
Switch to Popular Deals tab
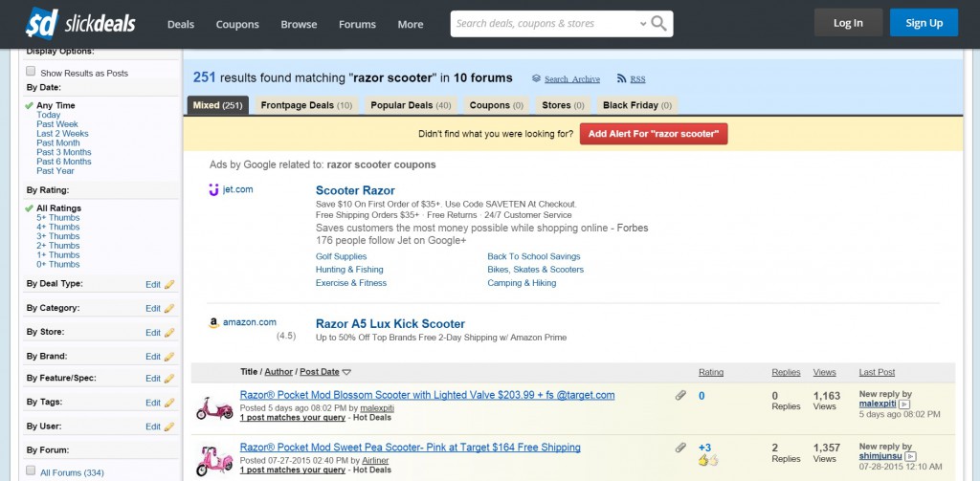411,105
